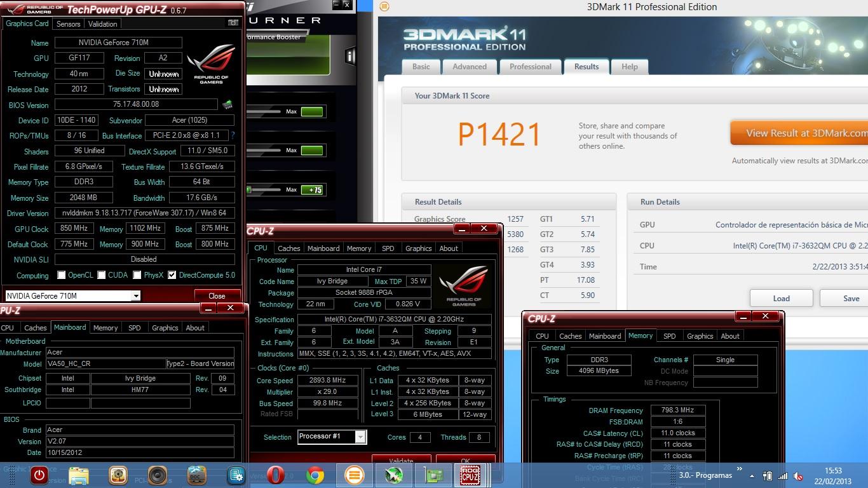Click the GPU-Z Name field NVIDIA GeForce 710M

coord(118,43)
